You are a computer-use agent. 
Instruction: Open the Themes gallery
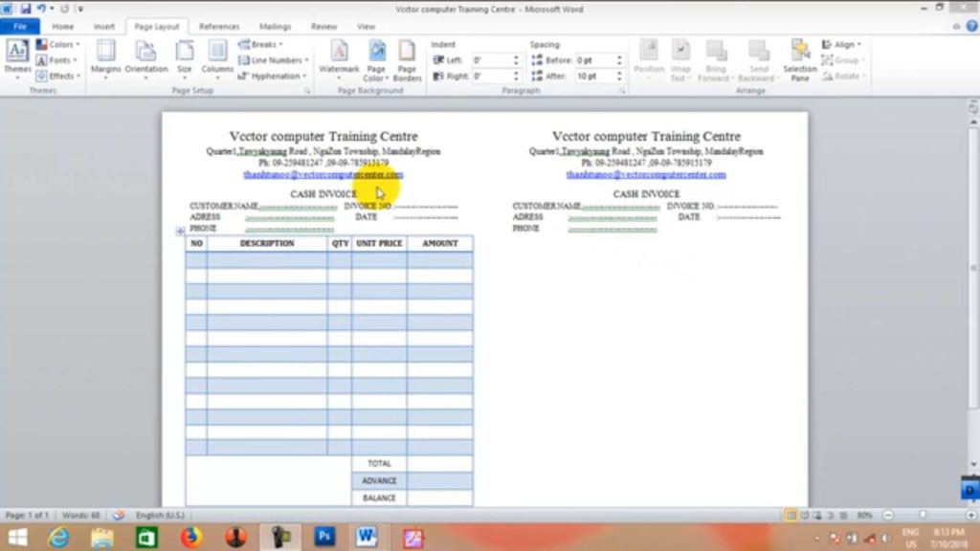[17, 60]
